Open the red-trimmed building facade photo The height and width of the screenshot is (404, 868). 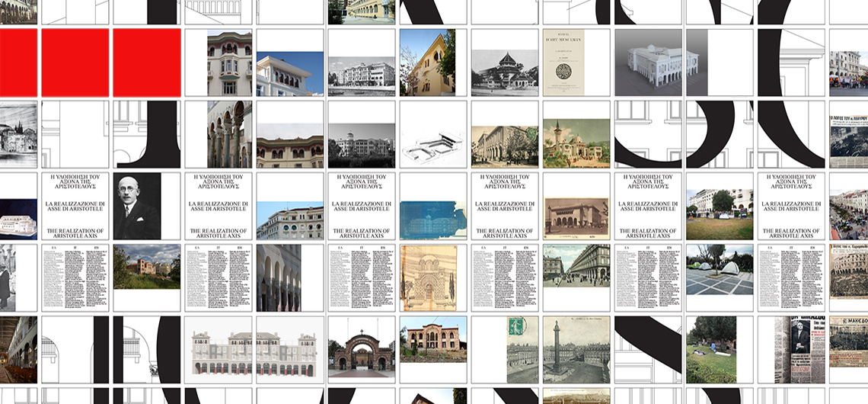coord(290,145)
